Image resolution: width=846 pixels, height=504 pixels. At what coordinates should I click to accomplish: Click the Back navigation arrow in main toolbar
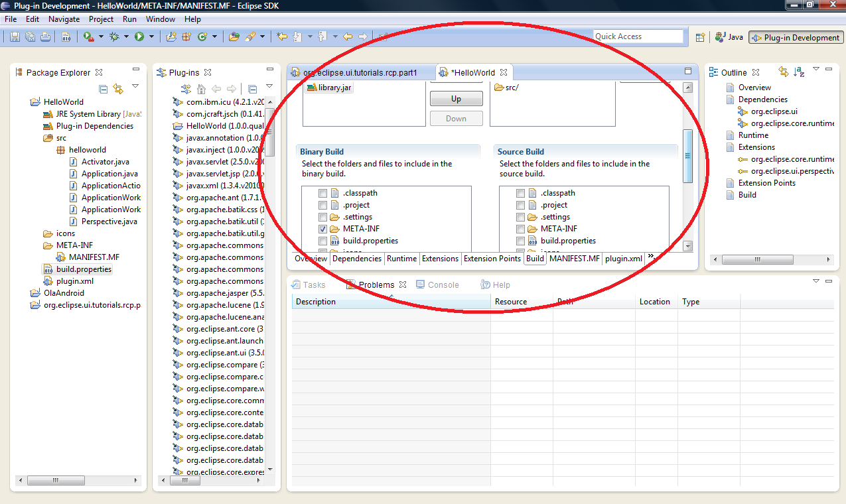tap(347, 36)
